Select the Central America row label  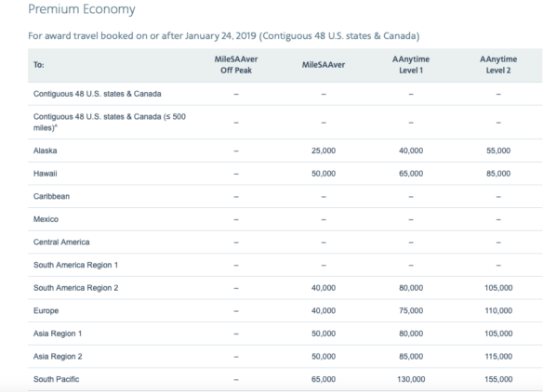coord(61,242)
